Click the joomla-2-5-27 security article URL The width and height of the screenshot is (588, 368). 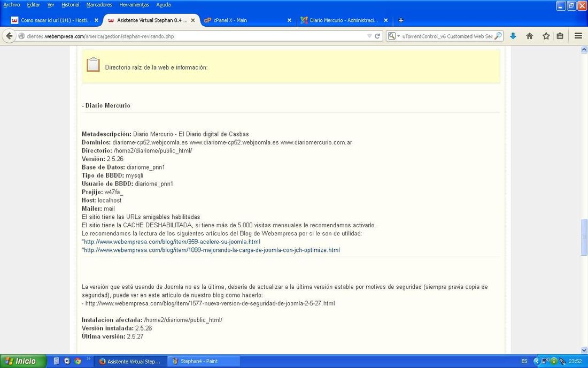coord(210,303)
